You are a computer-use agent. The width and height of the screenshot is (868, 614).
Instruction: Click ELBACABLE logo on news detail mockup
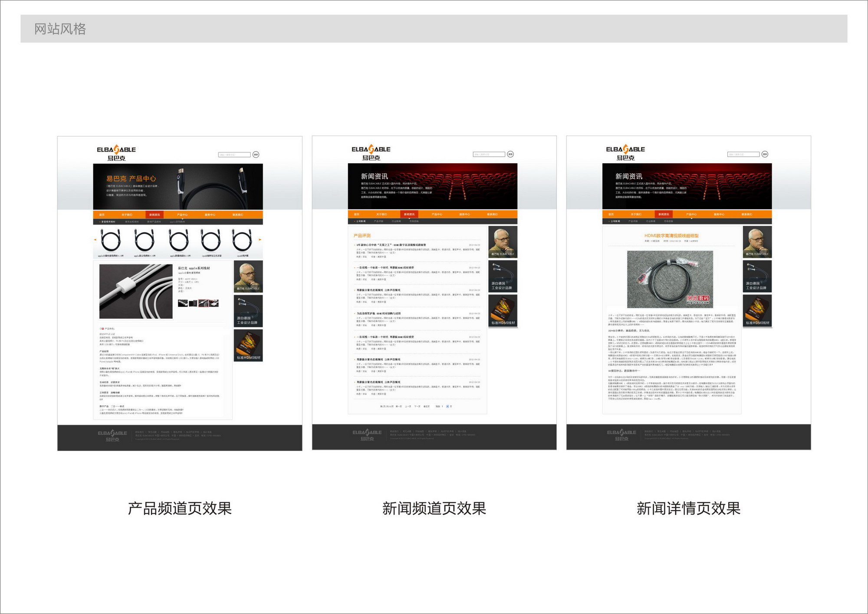point(625,153)
